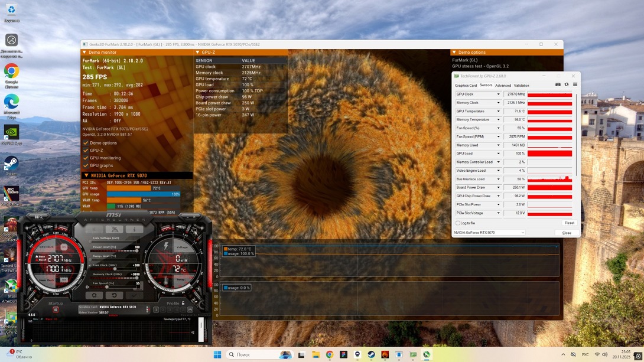Click GPU-Z screenshot camera icon
The height and width of the screenshot is (362, 644).
558,84
